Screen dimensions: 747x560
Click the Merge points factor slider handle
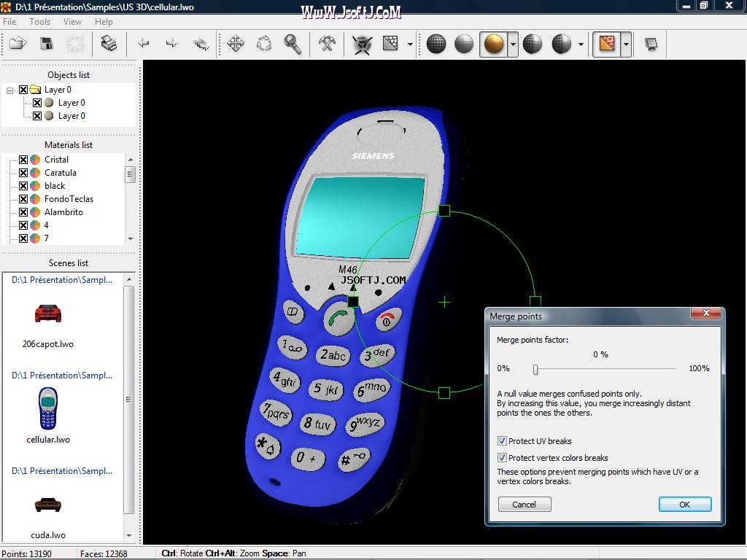(x=535, y=369)
